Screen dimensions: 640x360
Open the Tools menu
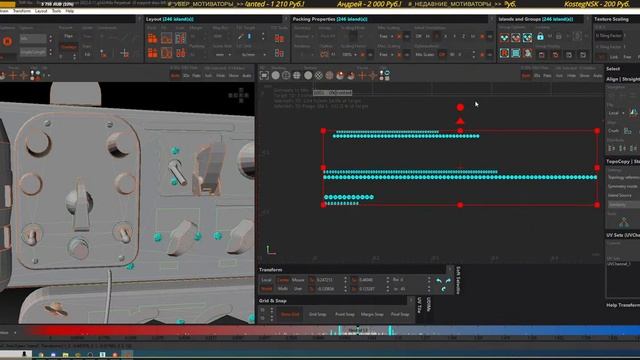click(x=56, y=11)
